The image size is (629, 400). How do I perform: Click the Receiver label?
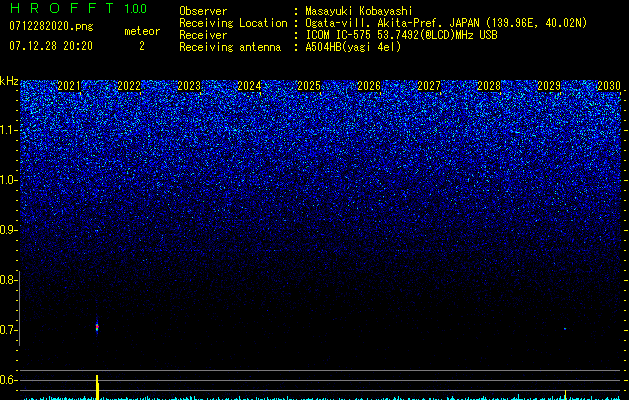[203, 35]
